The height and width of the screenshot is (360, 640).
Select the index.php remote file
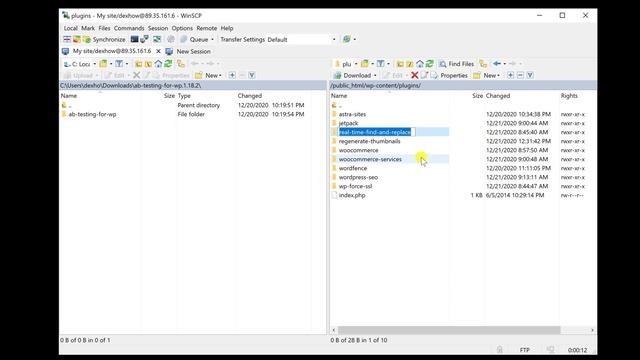[352, 195]
